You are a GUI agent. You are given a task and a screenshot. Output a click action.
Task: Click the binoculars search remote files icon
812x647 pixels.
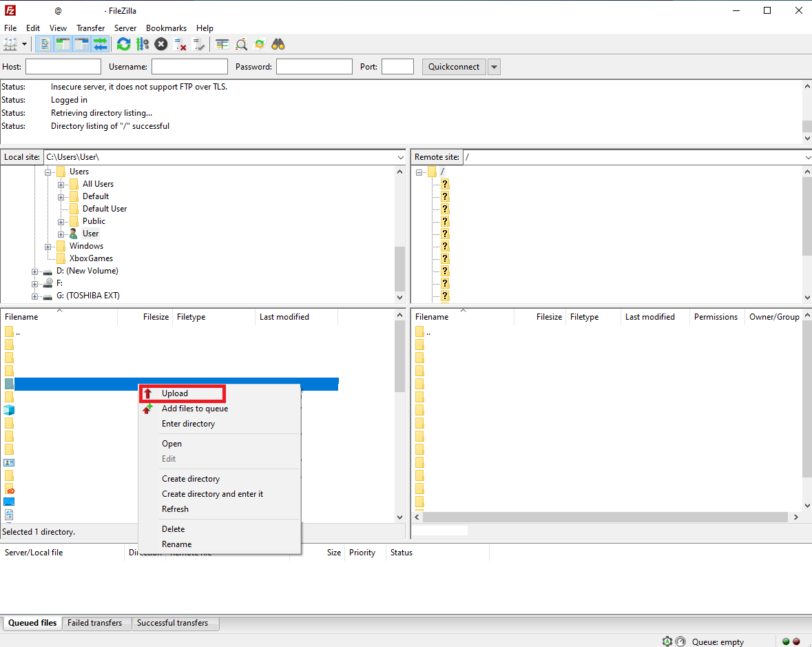pyautogui.click(x=278, y=45)
